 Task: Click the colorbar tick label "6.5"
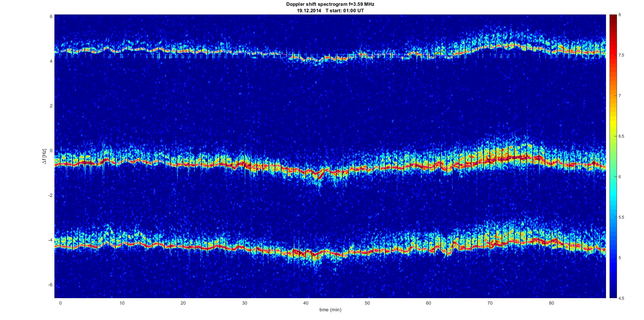[621, 136]
